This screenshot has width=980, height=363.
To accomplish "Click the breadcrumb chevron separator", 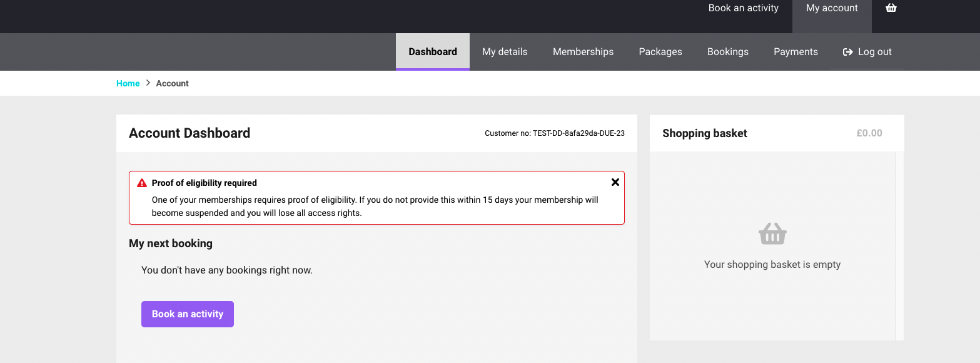I will (148, 83).
